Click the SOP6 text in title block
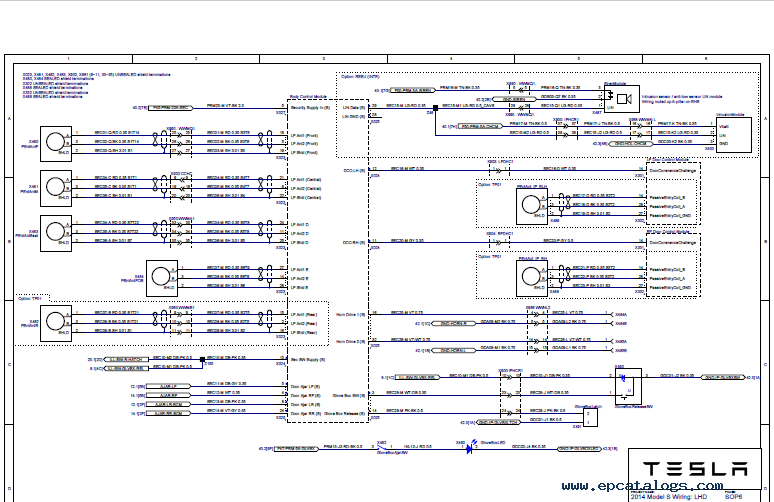Screen dimensions: 774x502 coord(733,497)
